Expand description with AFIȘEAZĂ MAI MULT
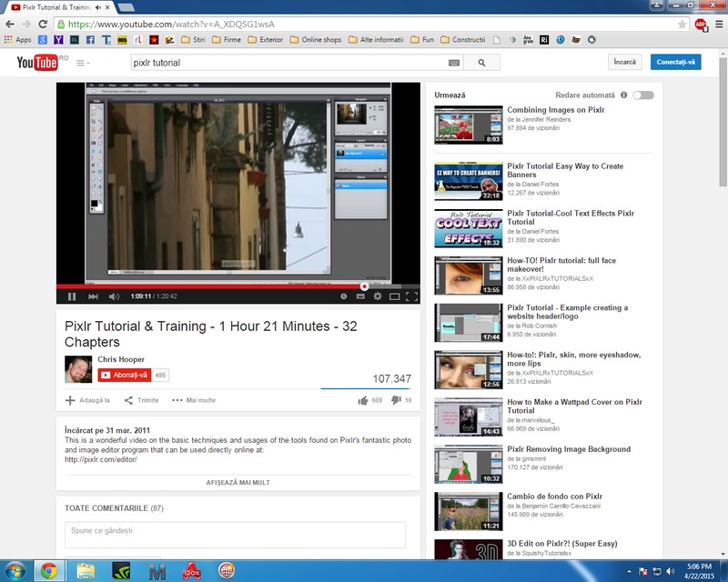This screenshot has height=582, width=728. pos(238,483)
